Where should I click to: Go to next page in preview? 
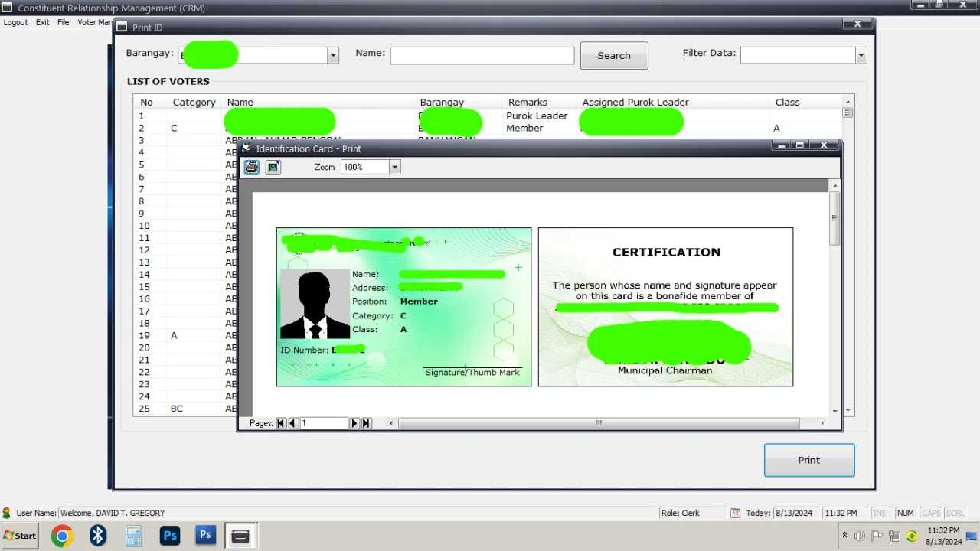coord(354,423)
